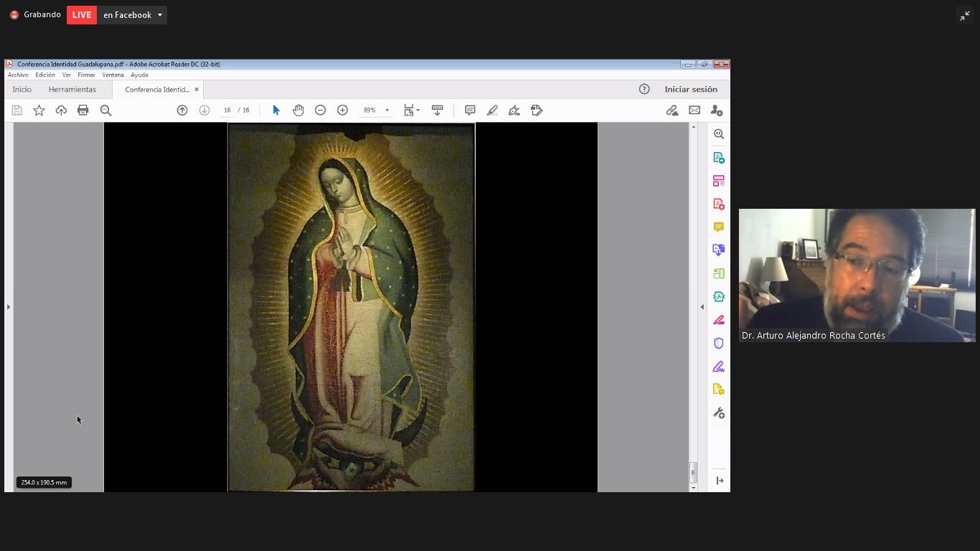
Task: Open the Combine files tool in right pane
Action: click(719, 250)
